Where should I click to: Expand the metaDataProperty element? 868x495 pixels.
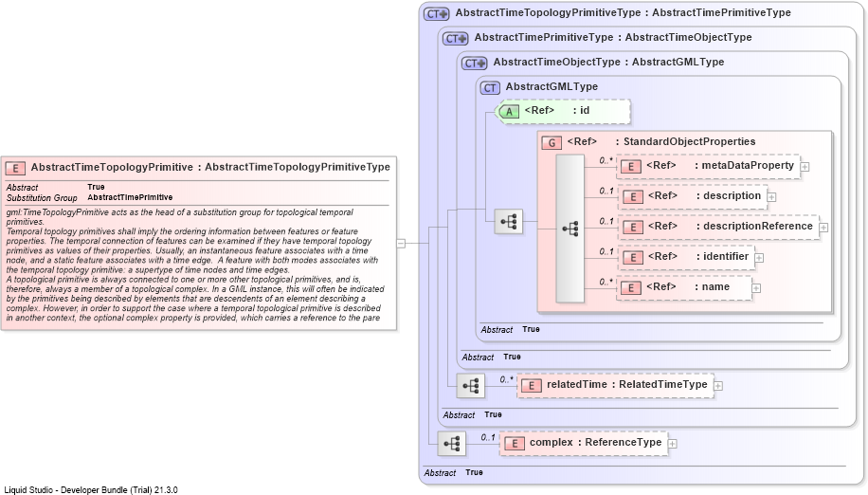coord(805,167)
